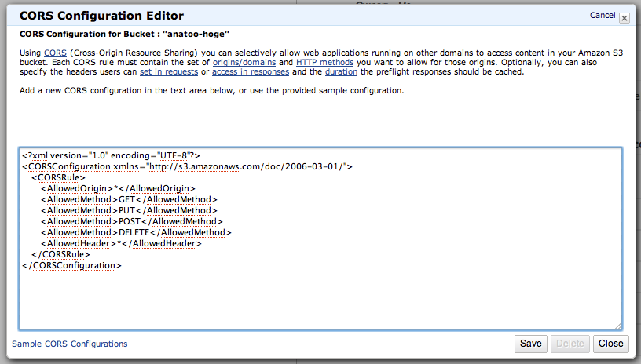Click the Delete button
The image size is (641, 364).
[x=570, y=344]
